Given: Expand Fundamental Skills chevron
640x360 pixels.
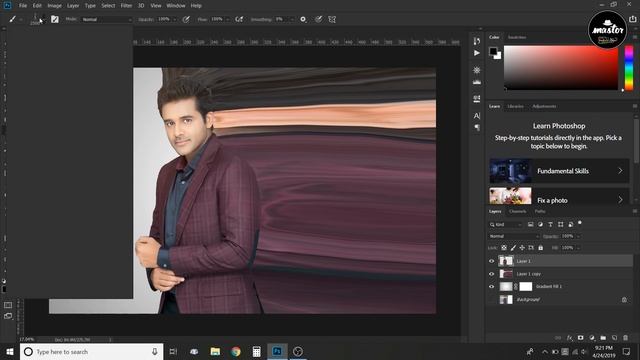Looking at the screenshot, I should tap(620, 171).
